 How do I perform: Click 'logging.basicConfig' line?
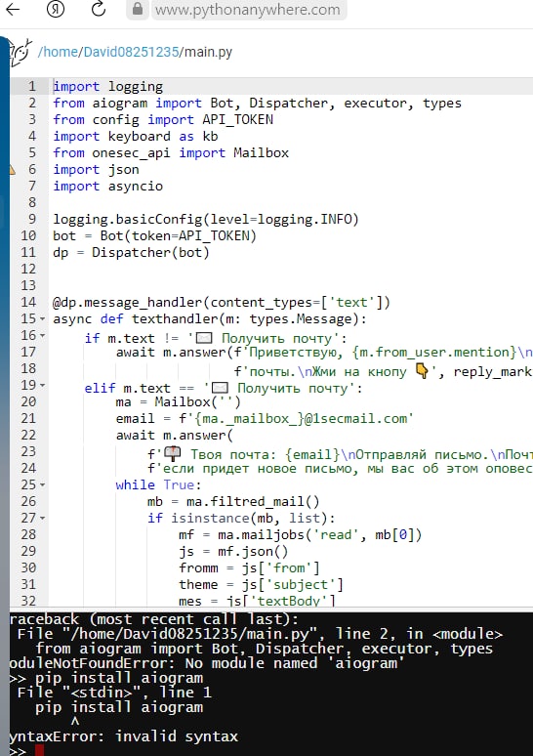tap(206, 220)
